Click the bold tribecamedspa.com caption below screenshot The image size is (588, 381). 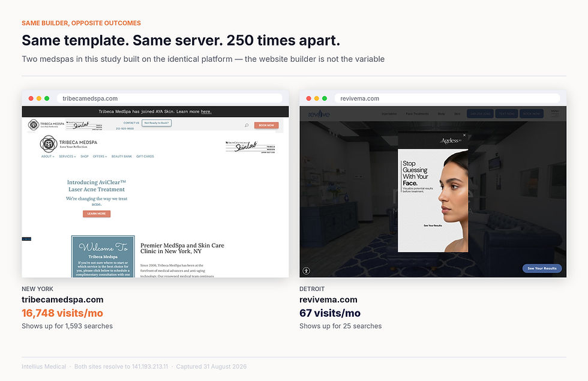pyautogui.click(x=62, y=299)
